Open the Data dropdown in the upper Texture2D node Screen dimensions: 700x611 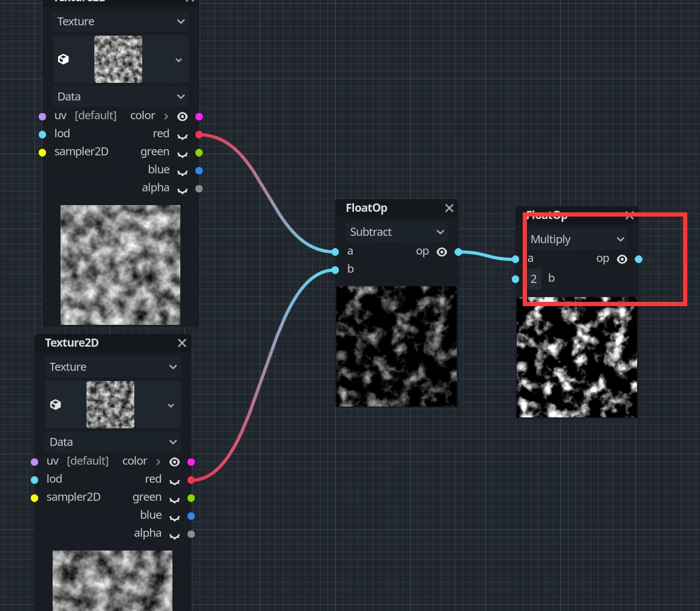pos(120,96)
